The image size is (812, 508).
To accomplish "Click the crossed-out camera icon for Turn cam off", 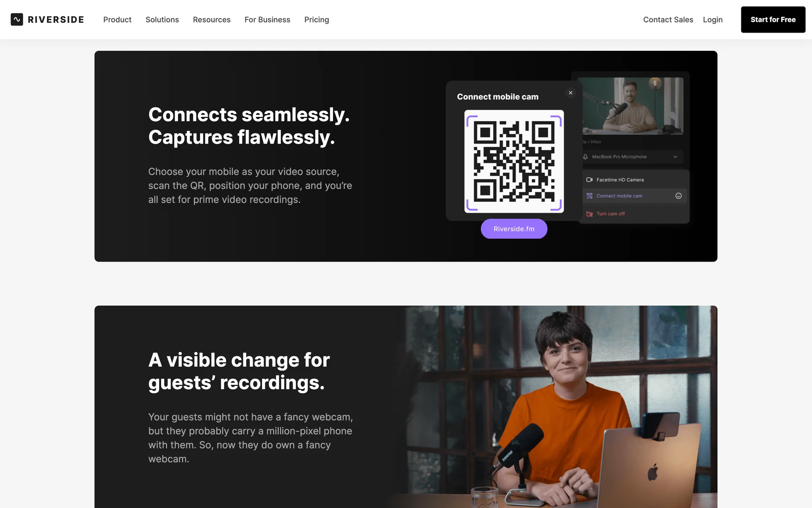I will (590, 214).
